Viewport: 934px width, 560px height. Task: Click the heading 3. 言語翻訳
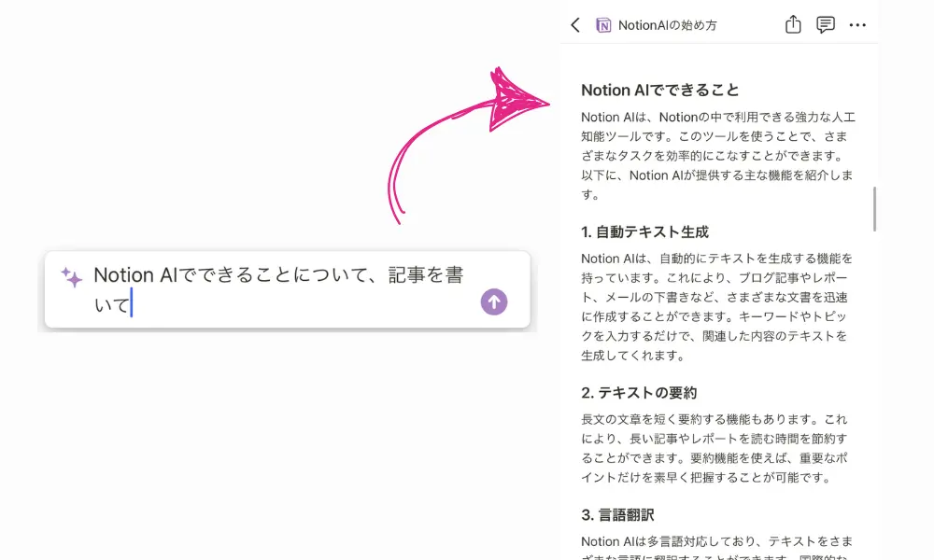617,515
